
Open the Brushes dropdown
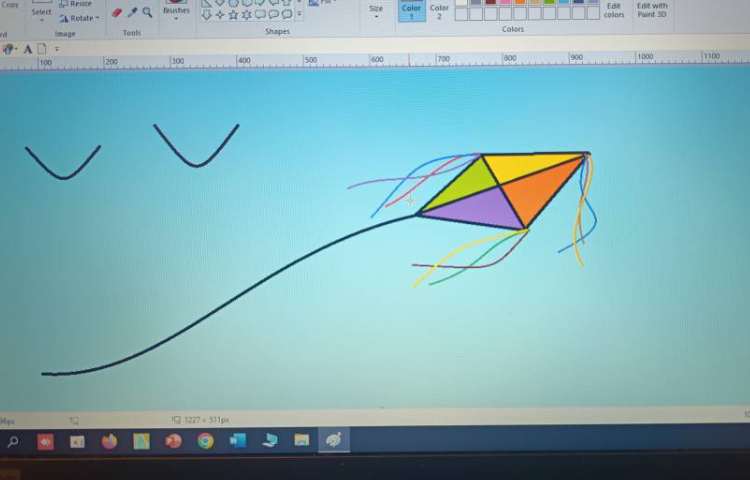click(x=176, y=17)
